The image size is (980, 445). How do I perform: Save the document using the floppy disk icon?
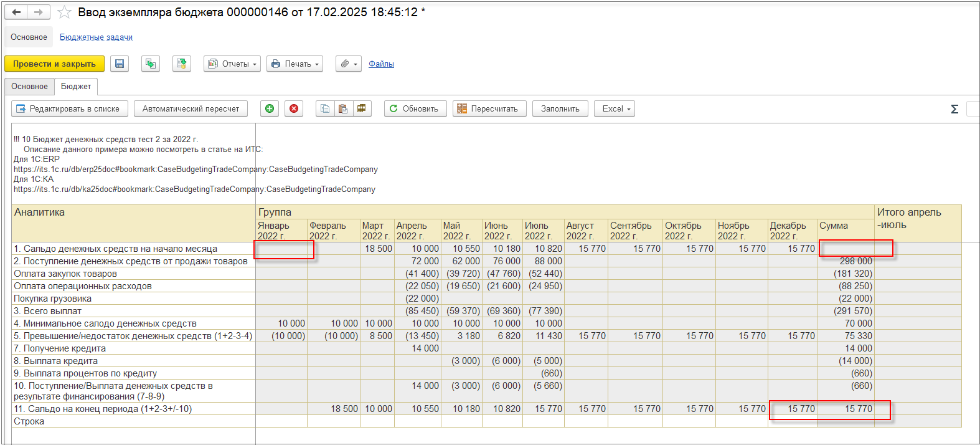click(120, 64)
